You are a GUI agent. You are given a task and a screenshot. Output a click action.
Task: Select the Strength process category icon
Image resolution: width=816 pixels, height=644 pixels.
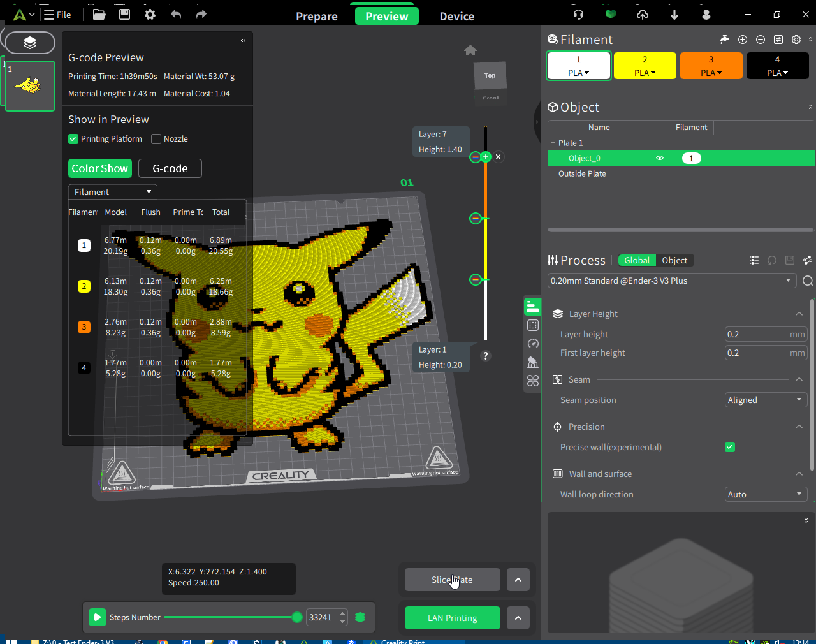(533, 325)
